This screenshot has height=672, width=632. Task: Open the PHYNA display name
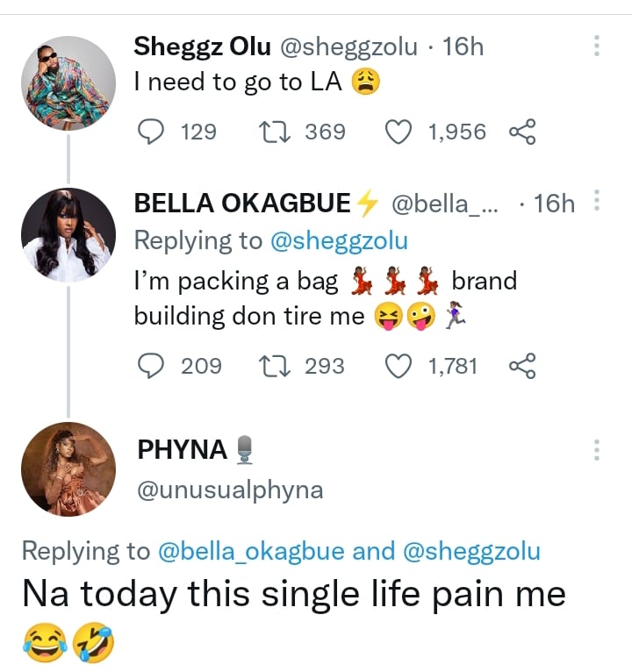click(183, 450)
